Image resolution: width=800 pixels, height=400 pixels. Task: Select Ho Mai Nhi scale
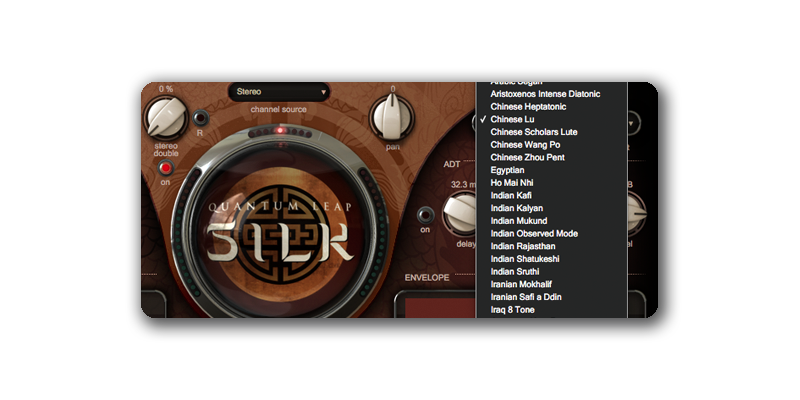(512, 183)
